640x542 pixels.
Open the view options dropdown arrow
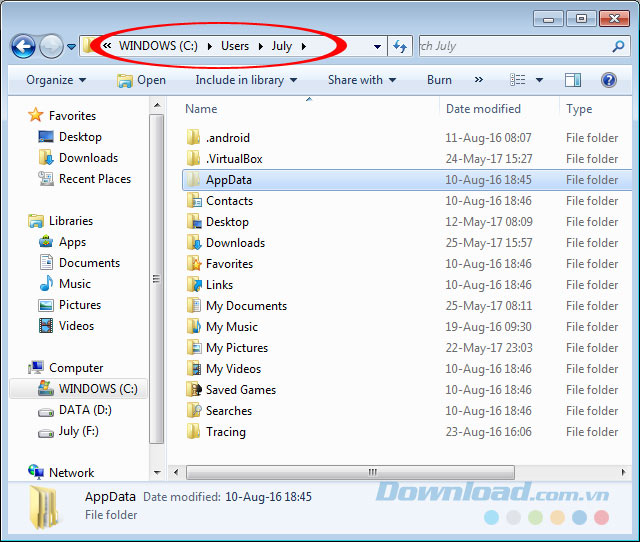(539, 80)
